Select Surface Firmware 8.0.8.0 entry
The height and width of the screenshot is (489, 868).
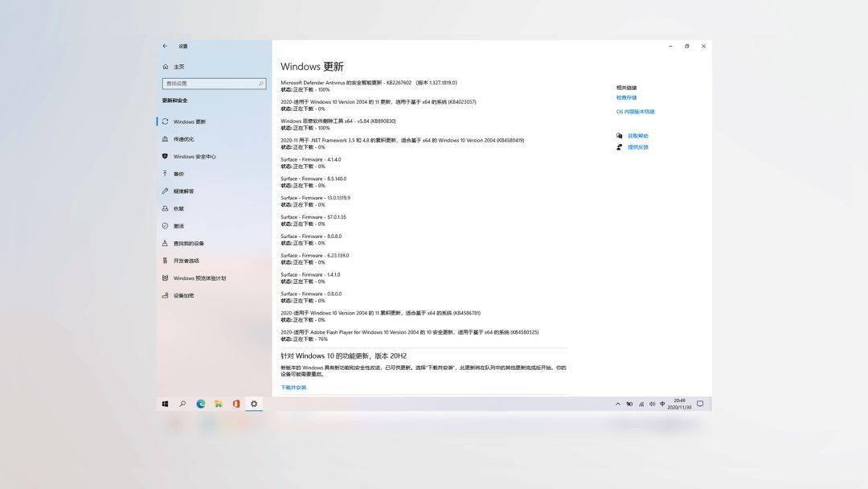pos(311,240)
